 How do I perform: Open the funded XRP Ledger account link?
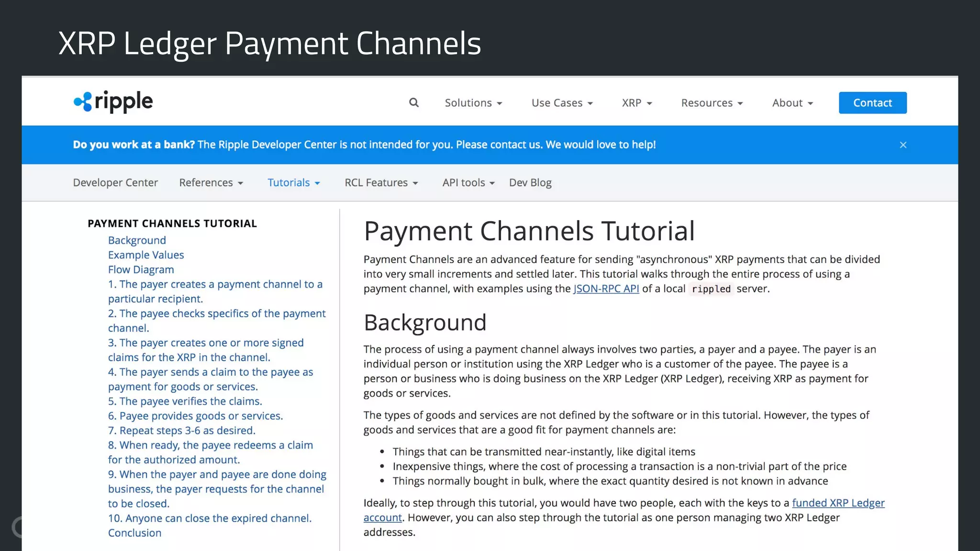(838, 503)
